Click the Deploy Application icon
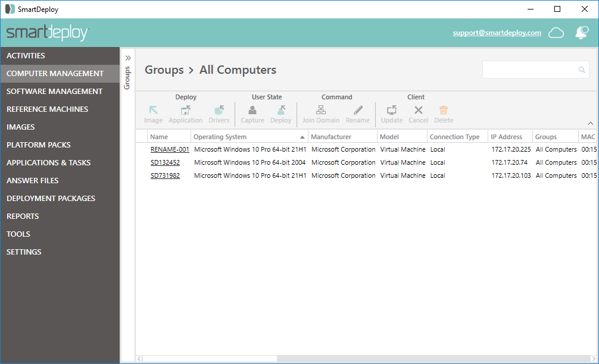The image size is (599, 364). pyautogui.click(x=185, y=111)
